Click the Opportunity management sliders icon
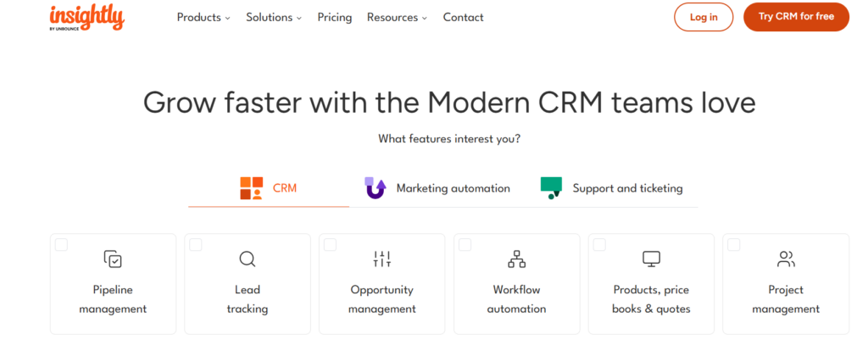Screen dimensions: 868x351 coord(382,259)
